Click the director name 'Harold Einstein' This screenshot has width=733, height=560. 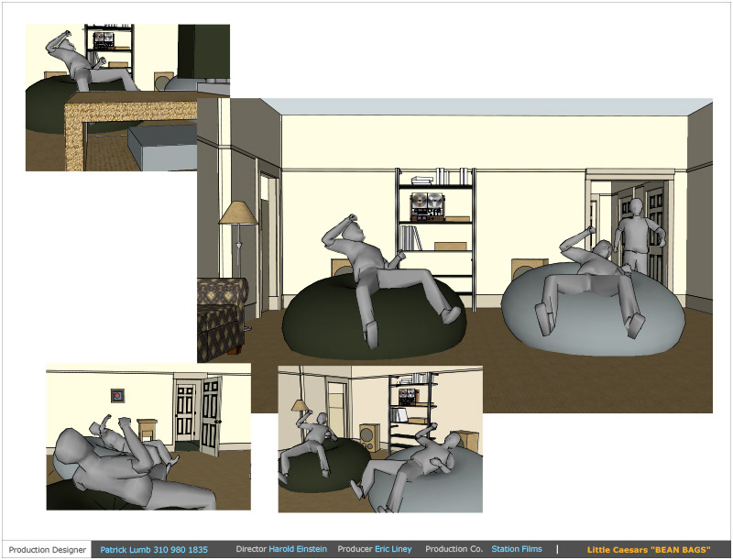point(298,549)
